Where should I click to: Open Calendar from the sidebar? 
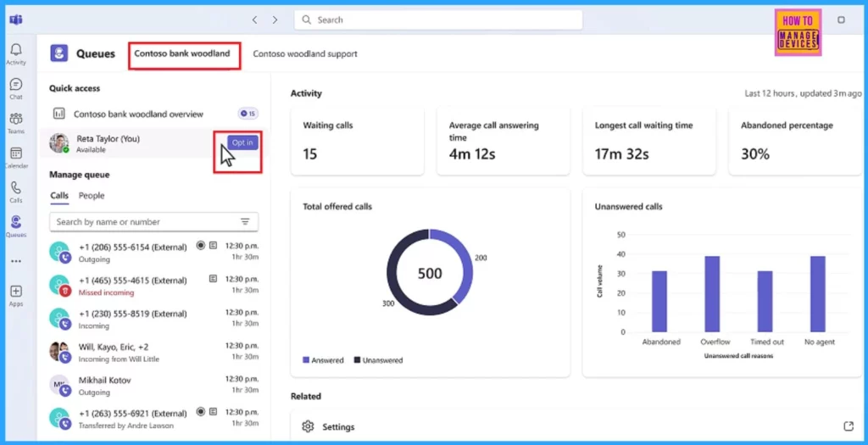tap(16, 157)
